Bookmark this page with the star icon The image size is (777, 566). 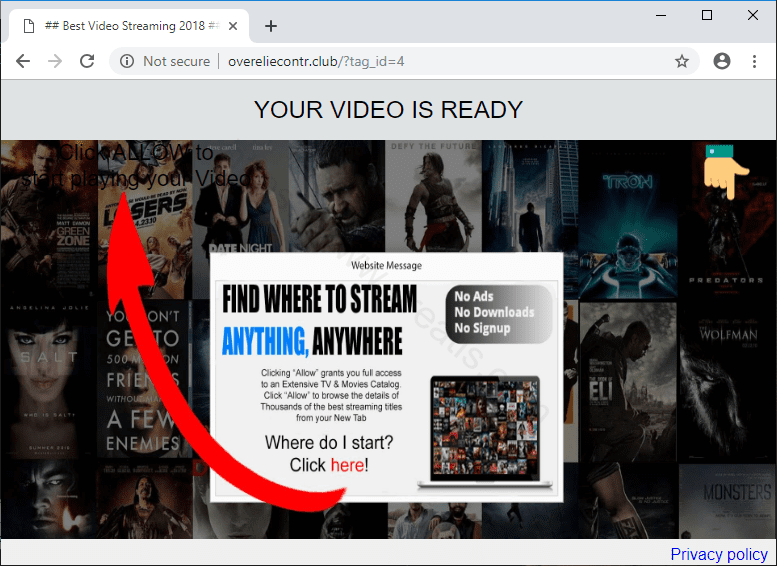coord(682,61)
